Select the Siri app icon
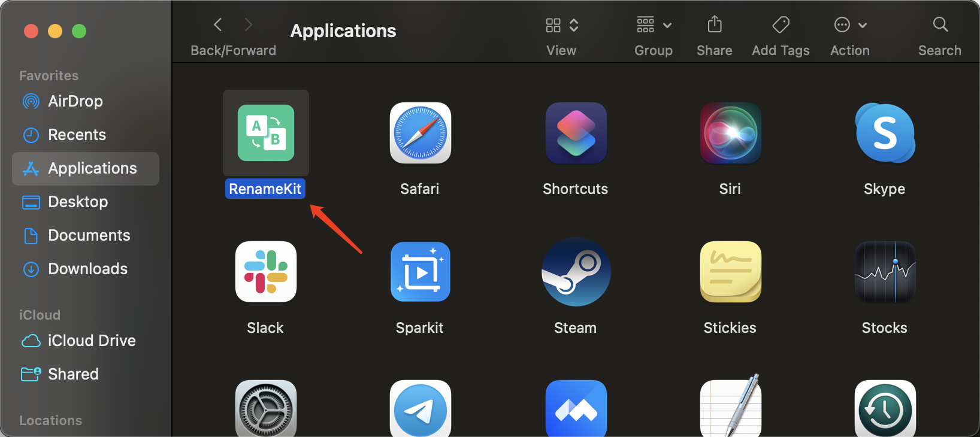 [x=730, y=133]
